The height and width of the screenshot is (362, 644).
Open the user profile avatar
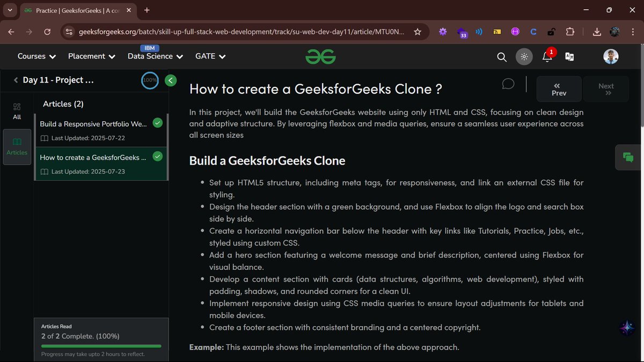611,56
